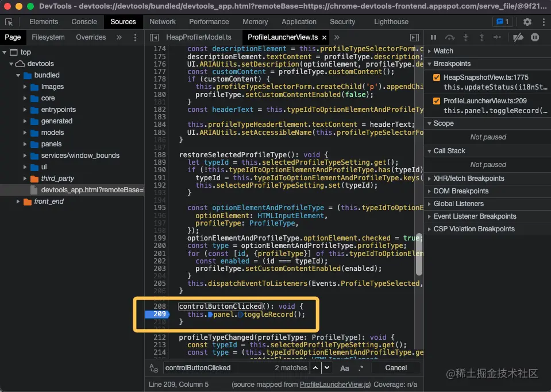Switch to Overrides navigator tab

[x=91, y=37]
